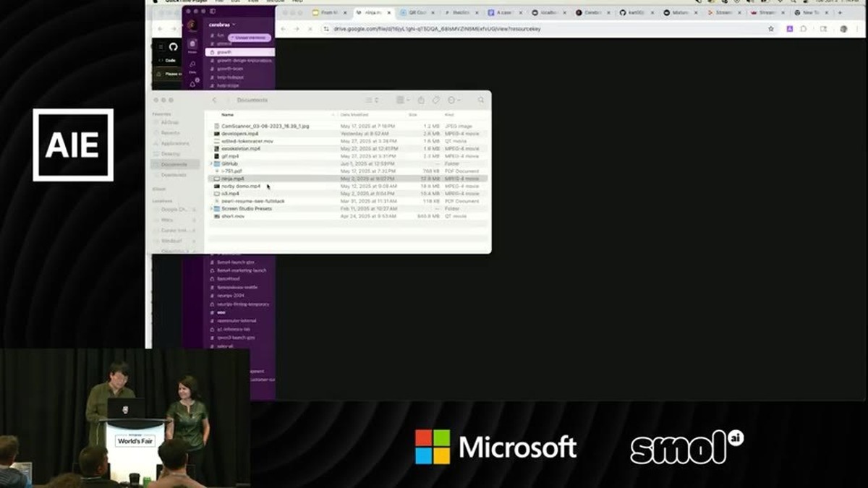Image resolution: width=868 pixels, height=488 pixels.
Task: Switch to the QR Code browser tab
Action: [x=415, y=12]
